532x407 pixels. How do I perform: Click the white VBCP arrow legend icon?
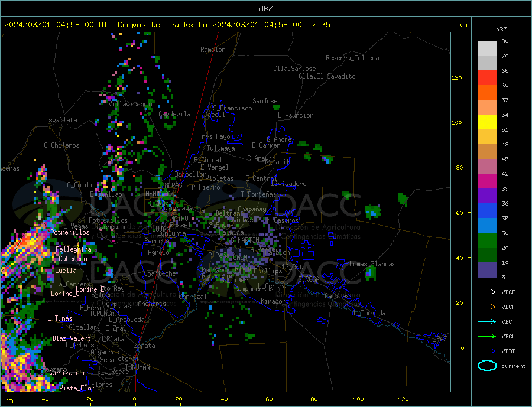(x=487, y=292)
